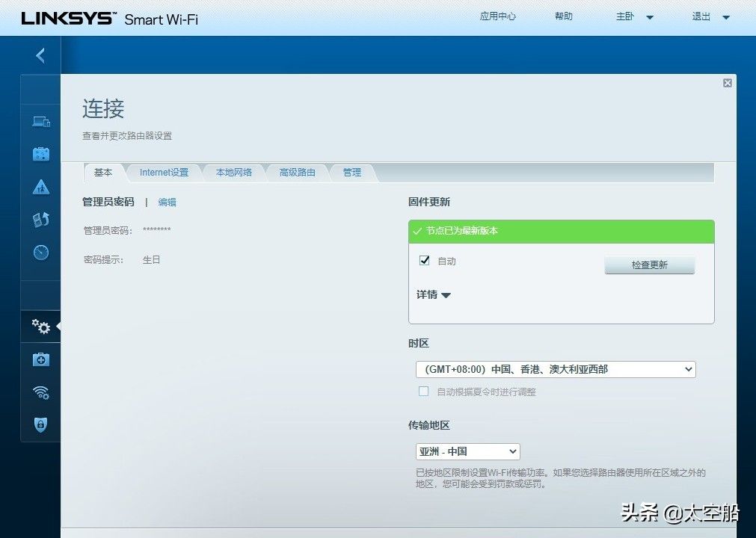
Task: Open the 传输地区 亚洲 - 中国 dropdown
Action: click(467, 451)
